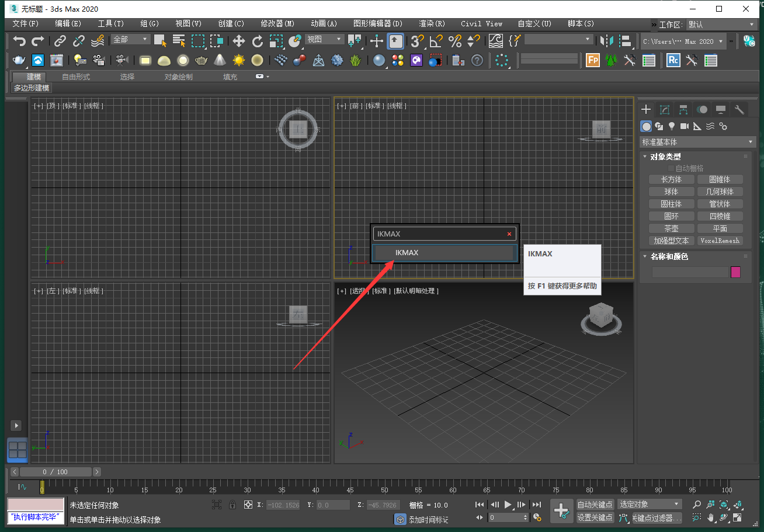Screen dimensions: 764x532
Task: Toggle Key Mode icon beside frame field
Action: tap(480, 517)
